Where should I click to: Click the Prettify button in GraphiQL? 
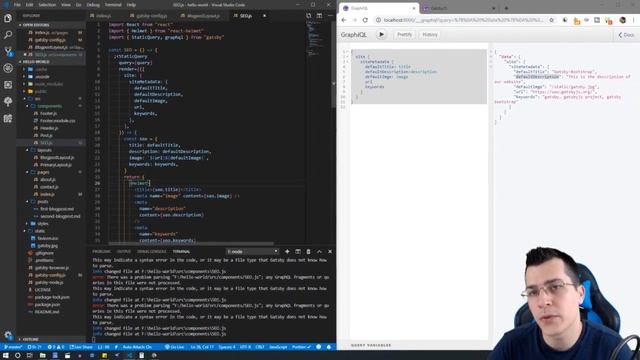coord(404,35)
